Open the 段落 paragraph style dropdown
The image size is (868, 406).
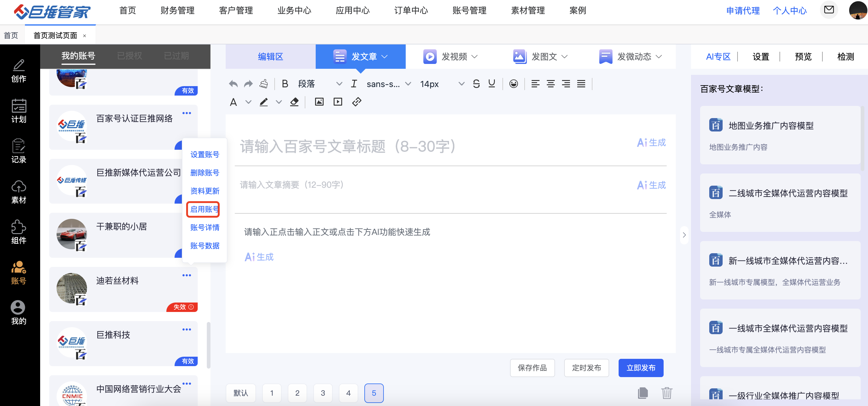click(320, 84)
